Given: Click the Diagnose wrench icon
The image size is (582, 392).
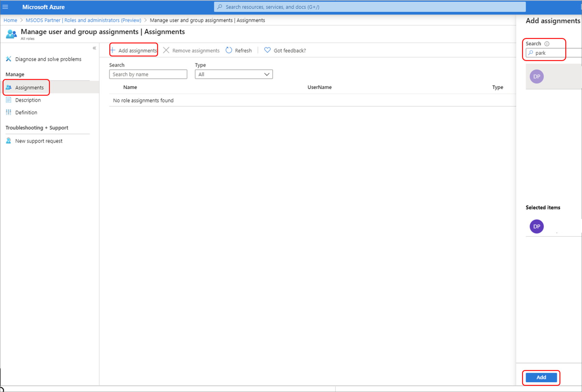Looking at the screenshot, I should pyautogui.click(x=9, y=59).
